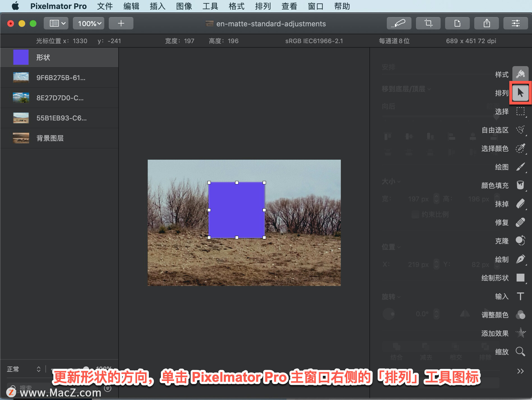Select the Adjust Colors tool

[x=520, y=315]
